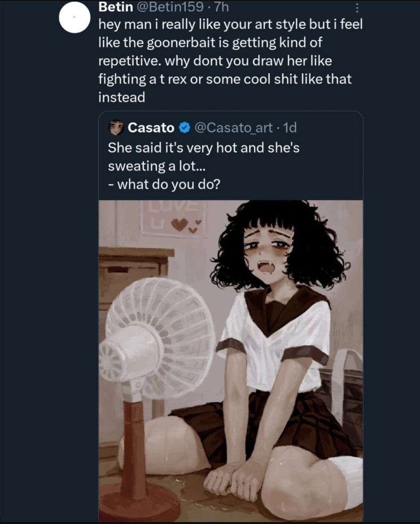Open Casato's small avatar icon
The width and height of the screenshot is (420, 524).
coord(116,127)
